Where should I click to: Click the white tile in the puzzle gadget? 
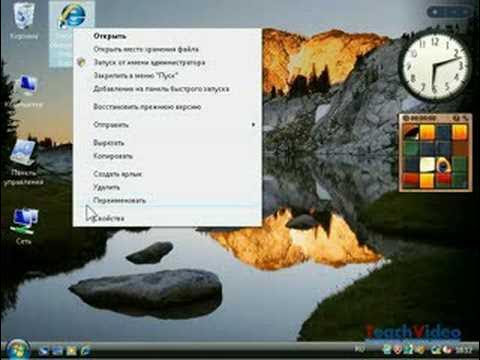(x=427, y=165)
